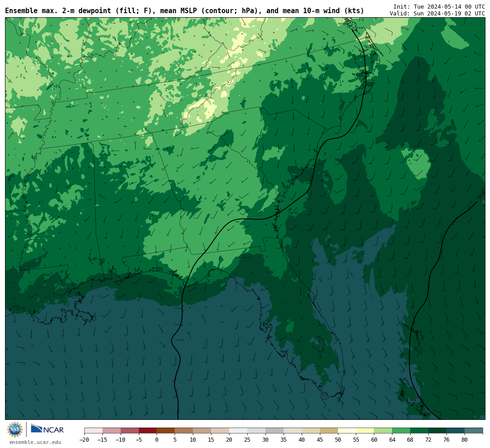This screenshot has width=490, height=448.
Task: Click the -15 tick label on colorbar
Action: point(103,439)
